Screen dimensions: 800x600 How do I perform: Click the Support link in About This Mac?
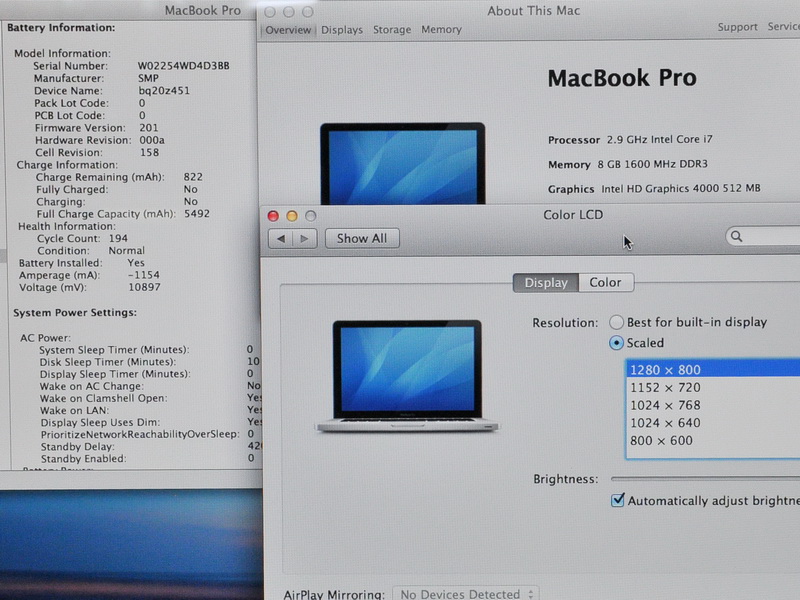[x=737, y=27]
